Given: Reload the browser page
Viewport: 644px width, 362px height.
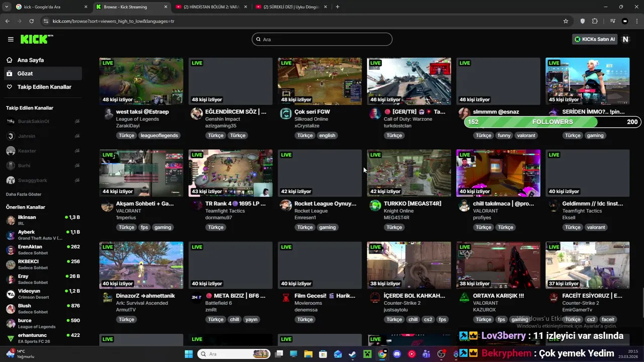Looking at the screenshot, I should [31, 21].
